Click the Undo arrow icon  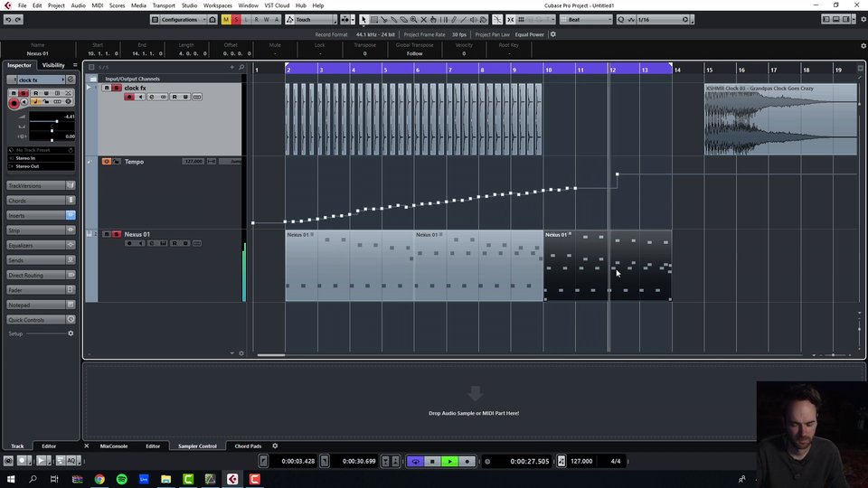coord(8,19)
